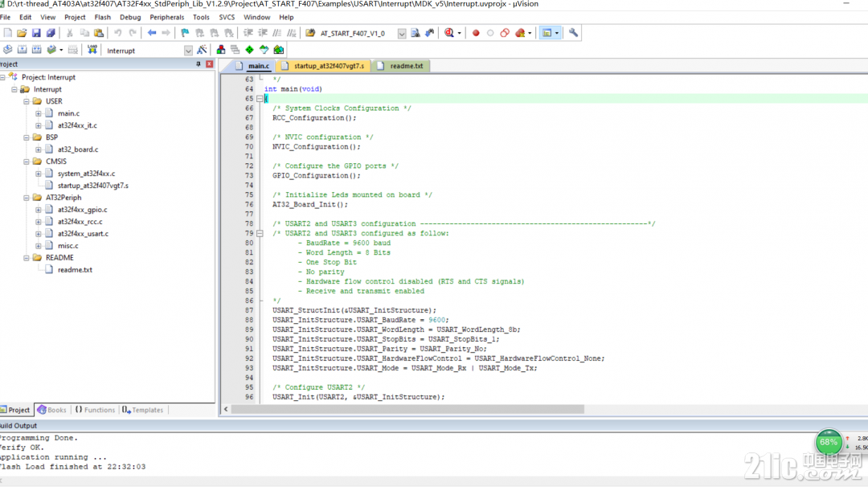The image size is (868, 487).
Task: Click the Build target icon
Action: pyautogui.click(x=23, y=50)
